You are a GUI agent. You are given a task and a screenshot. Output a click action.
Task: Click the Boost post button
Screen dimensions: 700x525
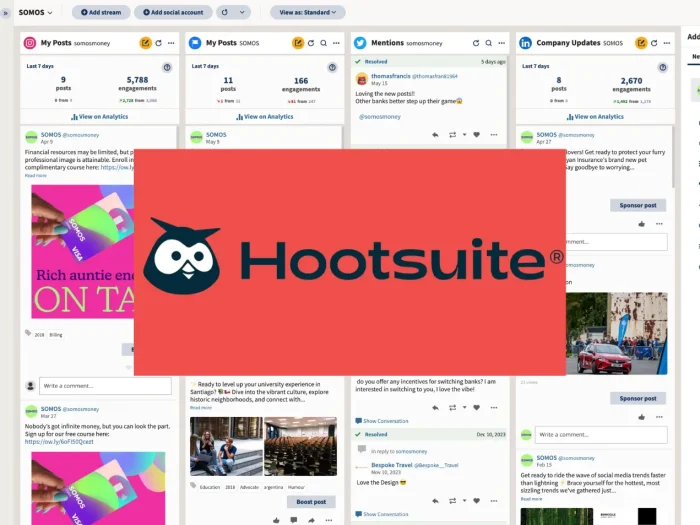(x=311, y=502)
